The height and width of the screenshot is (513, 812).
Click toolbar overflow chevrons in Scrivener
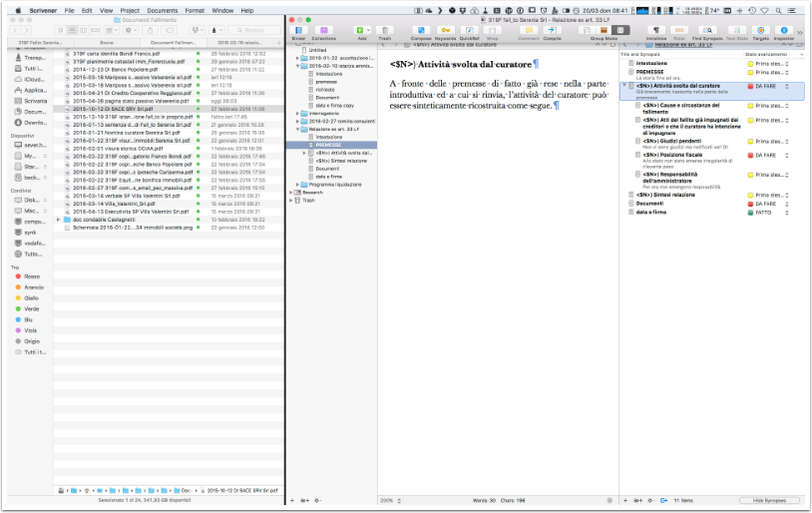(800, 32)
